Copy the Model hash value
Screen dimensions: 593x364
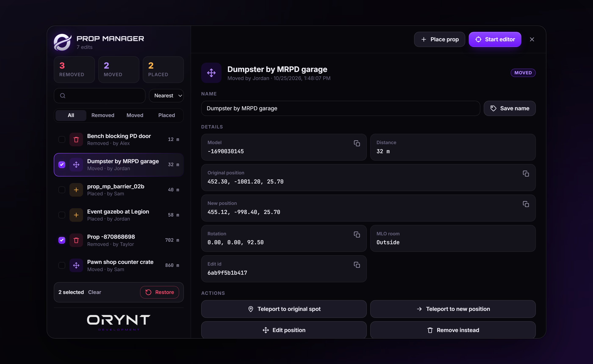[357, 143]
